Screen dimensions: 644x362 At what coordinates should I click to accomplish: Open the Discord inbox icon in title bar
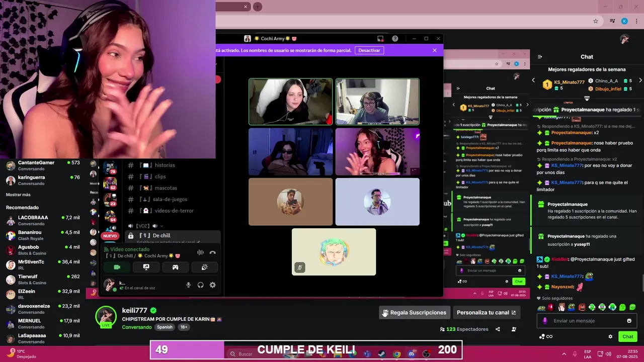(380, 39)
